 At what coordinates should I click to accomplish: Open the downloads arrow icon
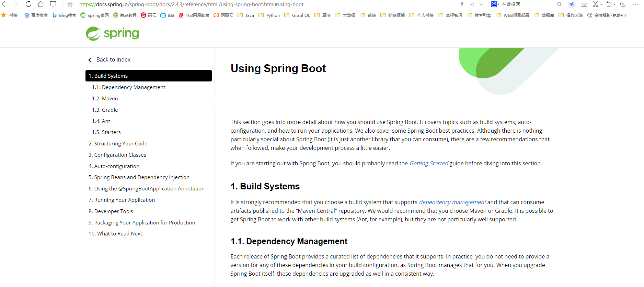(584, 4)
